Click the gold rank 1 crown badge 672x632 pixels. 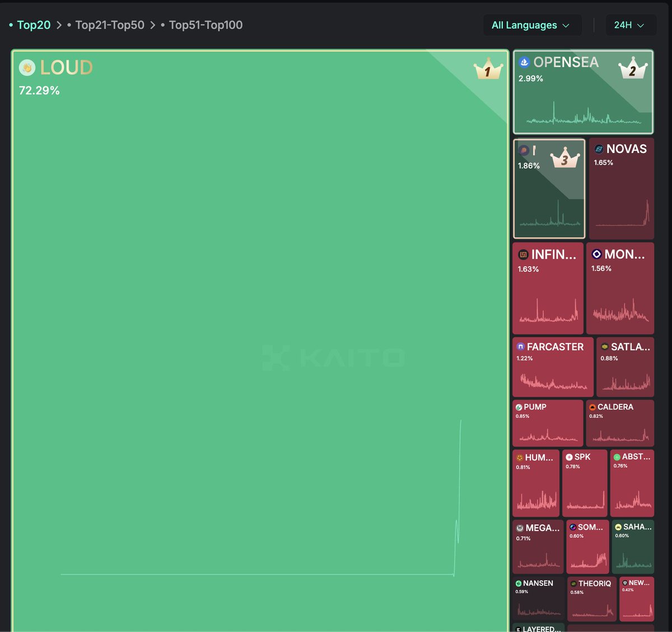(x=488, y=69)
